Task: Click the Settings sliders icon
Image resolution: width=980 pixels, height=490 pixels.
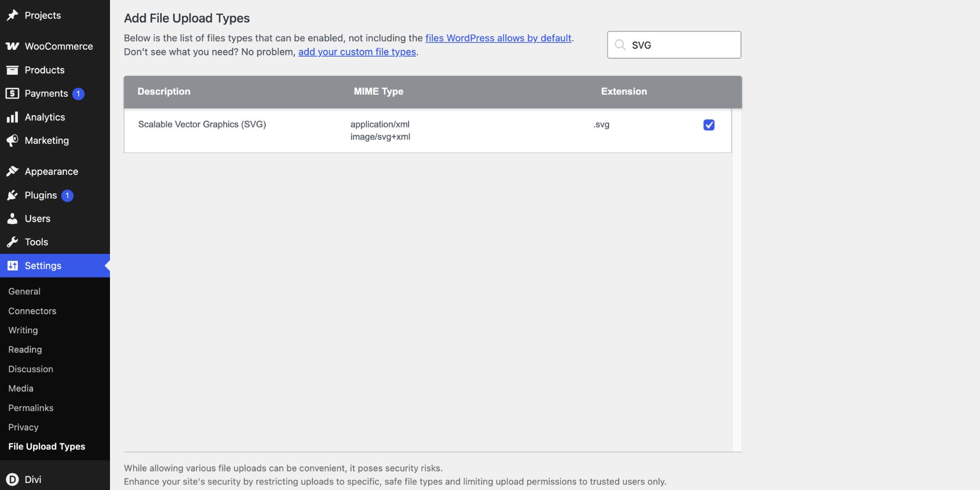Action: click(12, 266)
